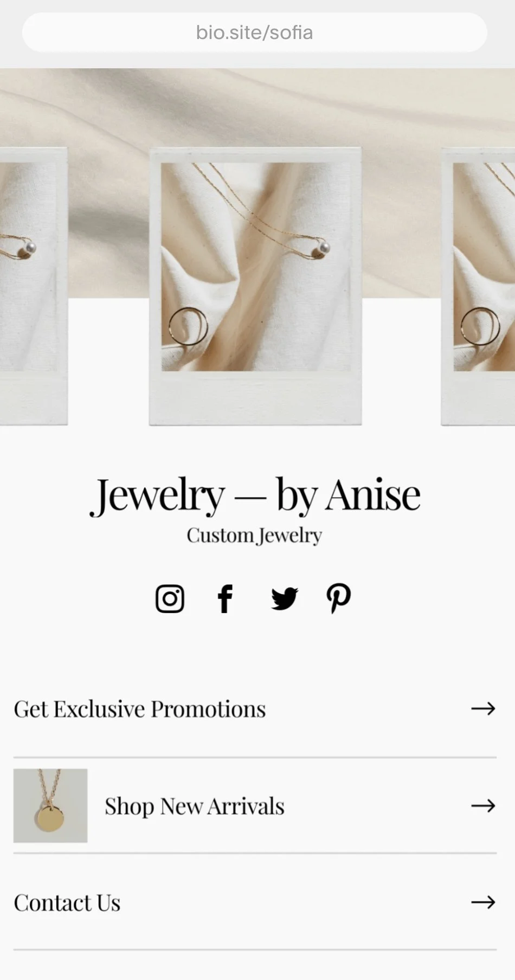Viewport: 515px width, 980px height.
Task: Select the right partial polaroid photo
Action: point(478,286)
